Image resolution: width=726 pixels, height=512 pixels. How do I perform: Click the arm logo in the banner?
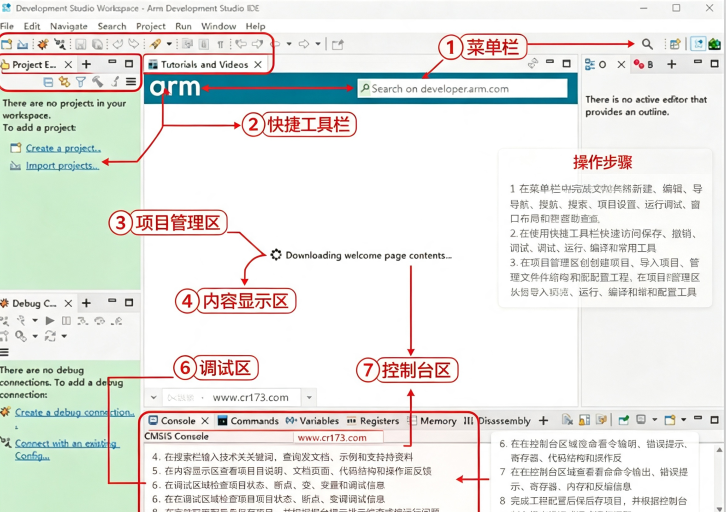tap(175, 87)
